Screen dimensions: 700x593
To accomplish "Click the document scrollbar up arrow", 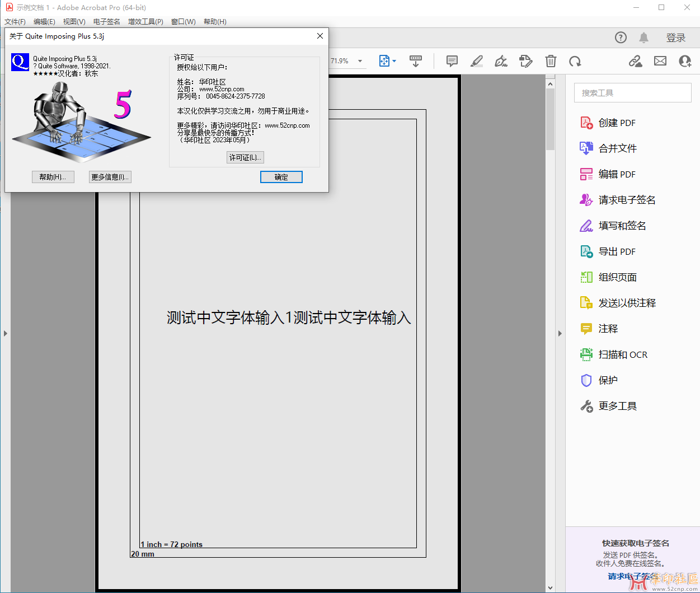I will pyautogui.click(x=551, y=84).
